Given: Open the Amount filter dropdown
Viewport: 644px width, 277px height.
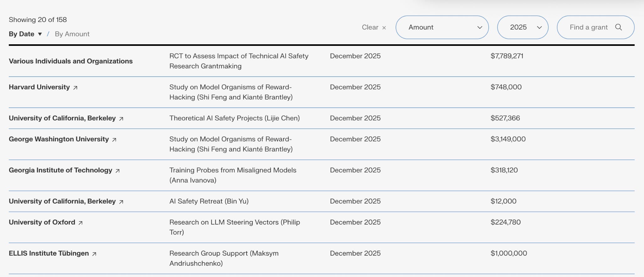Looking at the screenshot, I should [442, 27].
